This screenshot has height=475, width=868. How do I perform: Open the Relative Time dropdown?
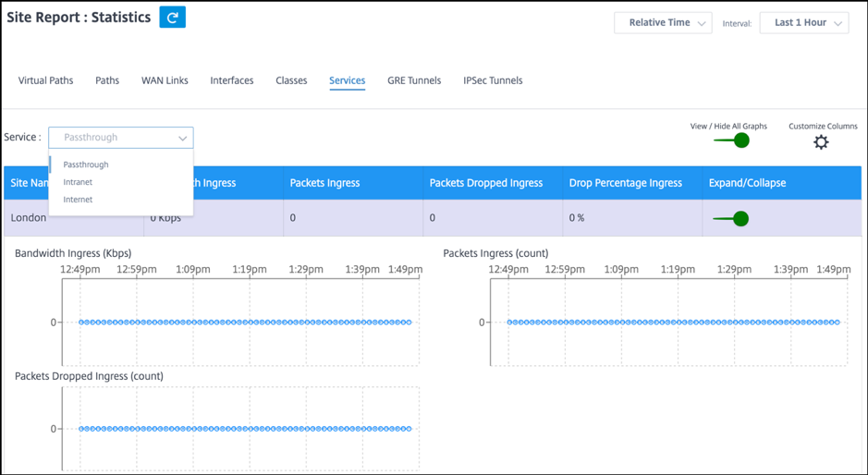(663, 23)
